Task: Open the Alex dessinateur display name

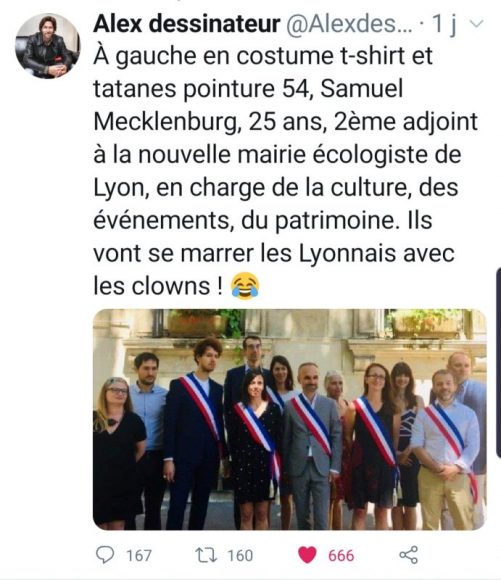Action: coord(187,24)
